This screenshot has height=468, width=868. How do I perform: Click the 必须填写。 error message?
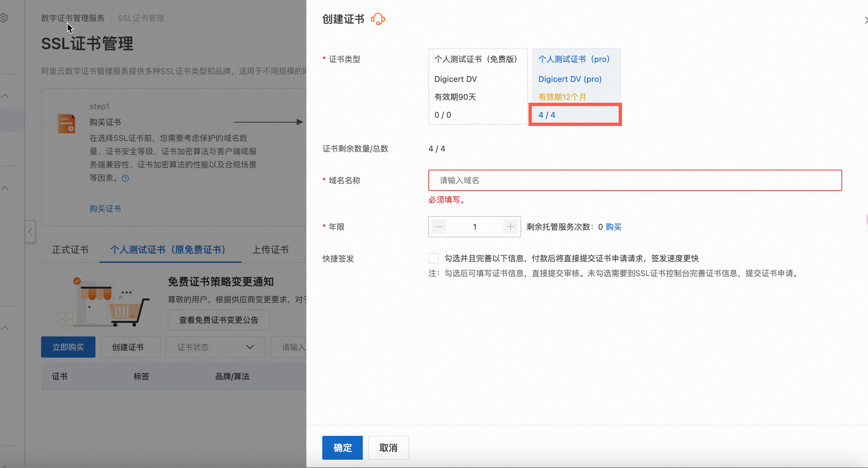[x=447, y=200]
